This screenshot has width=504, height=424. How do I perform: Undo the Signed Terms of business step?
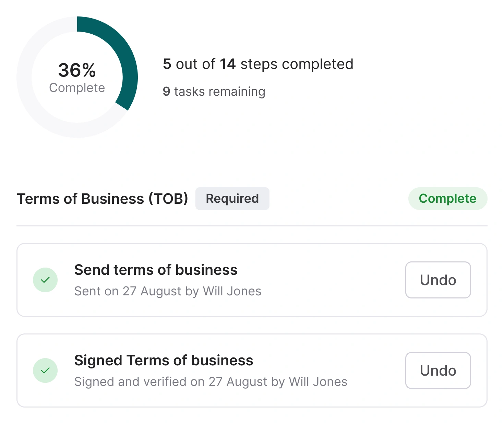point(438,370)
